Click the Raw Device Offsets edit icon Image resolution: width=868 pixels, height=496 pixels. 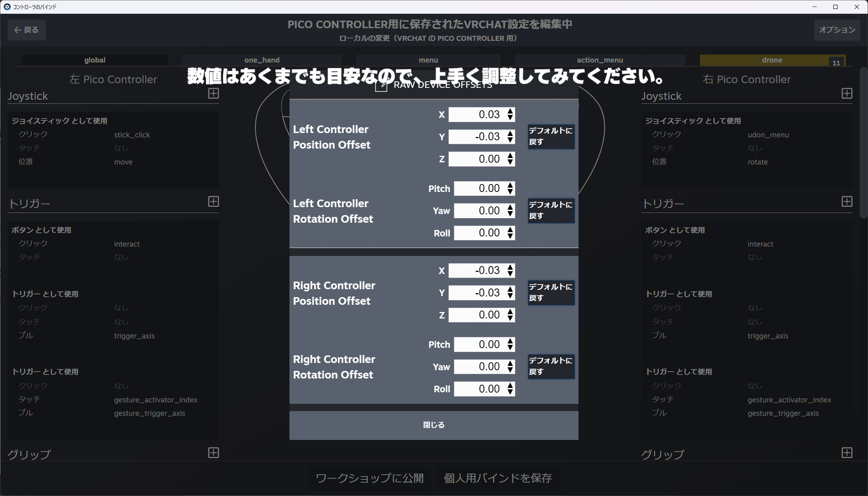click(381, 85)
